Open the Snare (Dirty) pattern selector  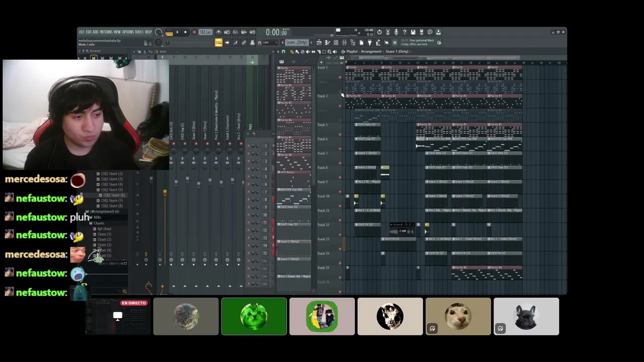296,42
